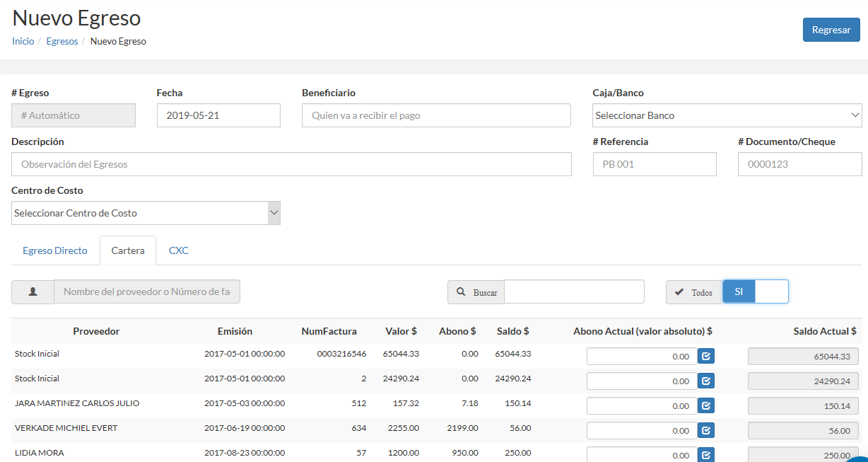
Task: Click the Beneficiario input field
Action: [x=436, y=115]
